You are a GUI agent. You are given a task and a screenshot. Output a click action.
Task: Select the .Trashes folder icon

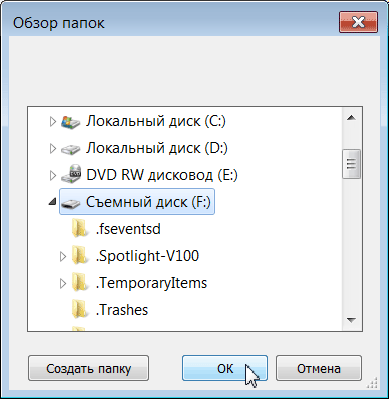[x=80, y=310]
